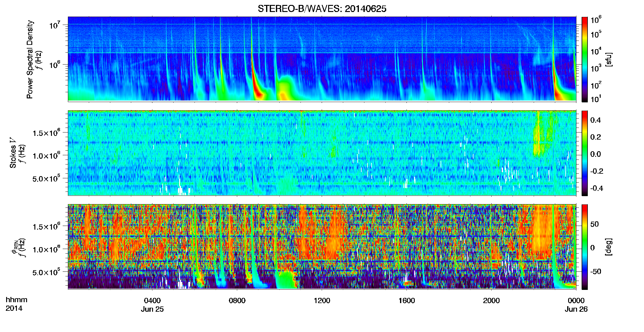Click the 10^1 label on the sfu colorbar
The height and width of the screenshot is (332, 644).
[596, 99]
